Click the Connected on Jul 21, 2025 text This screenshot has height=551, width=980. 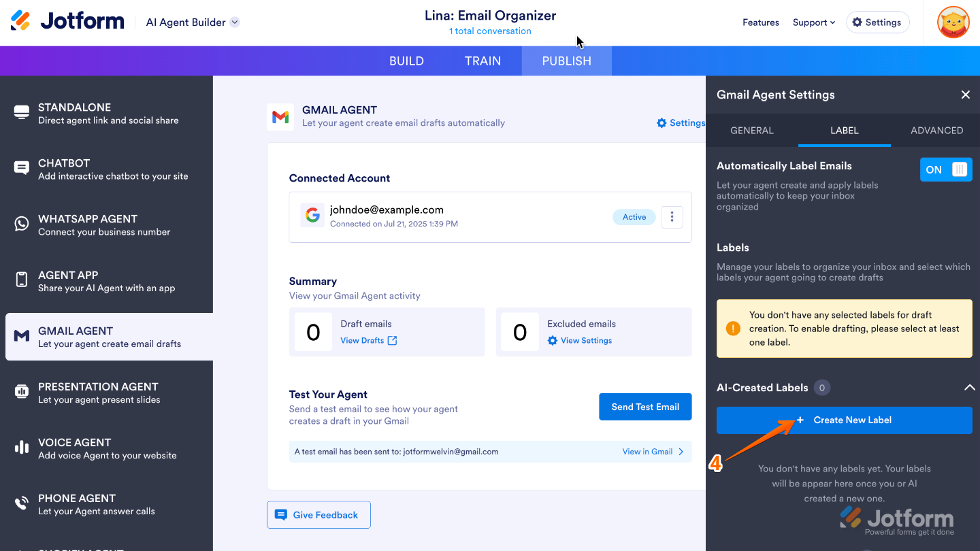pyautogui.click(x=394, y=224)
